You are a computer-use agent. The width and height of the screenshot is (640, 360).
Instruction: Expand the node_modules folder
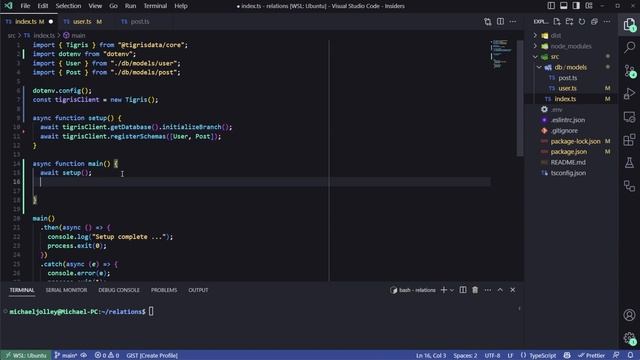tap(535, 46)
